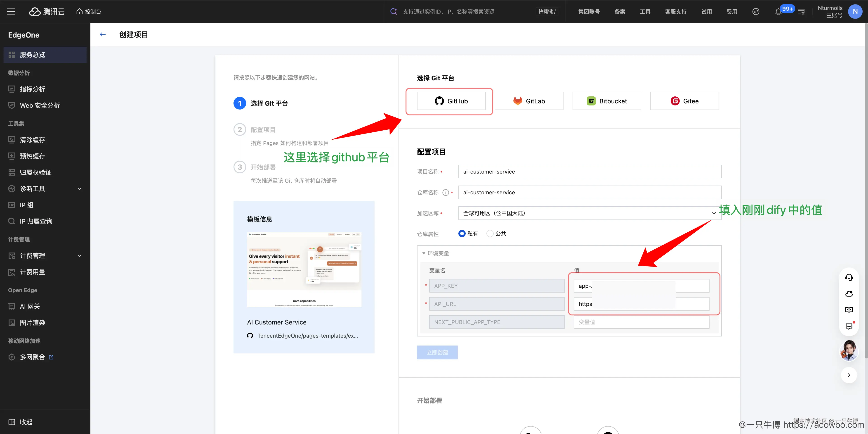Select 私有 repository radio
Viewport: 868px width, 434px height.
tap(462, 233)
